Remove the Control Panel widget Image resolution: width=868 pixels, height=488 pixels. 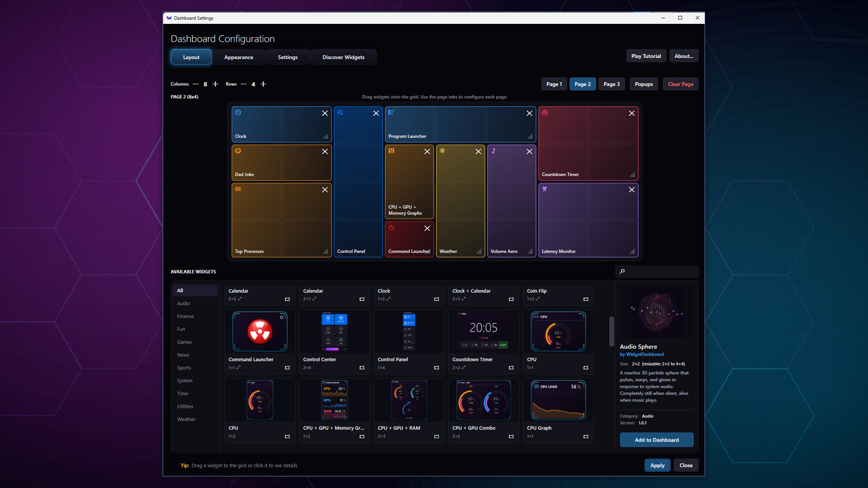(376, 113)
